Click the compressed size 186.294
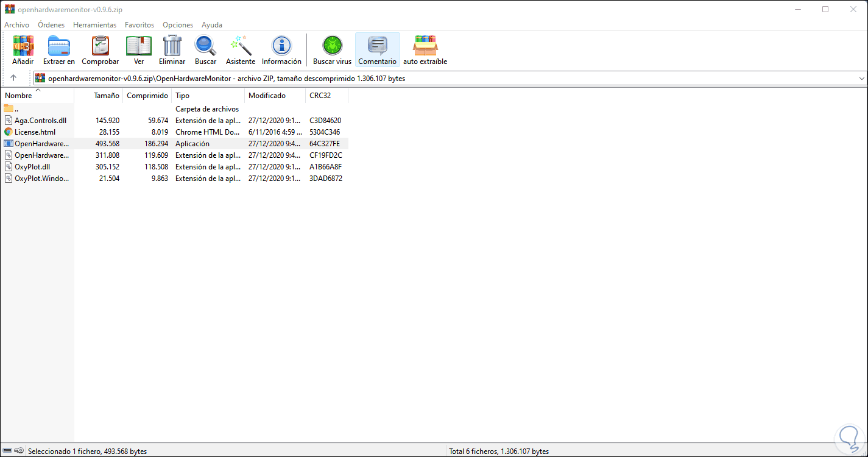 (x=156, y=144)
